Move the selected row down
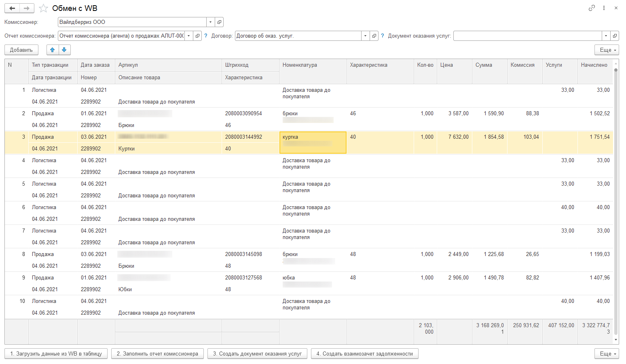This screenshot has width=626, height=364. (65, 50)
